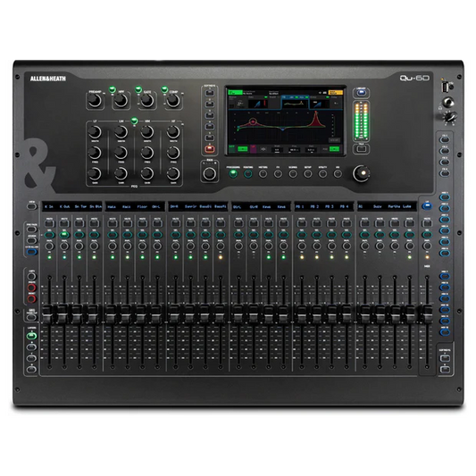This screenshot has height=476, width=476.
Task: Click the LF width knob in PEQ
Action: (95, 132)
